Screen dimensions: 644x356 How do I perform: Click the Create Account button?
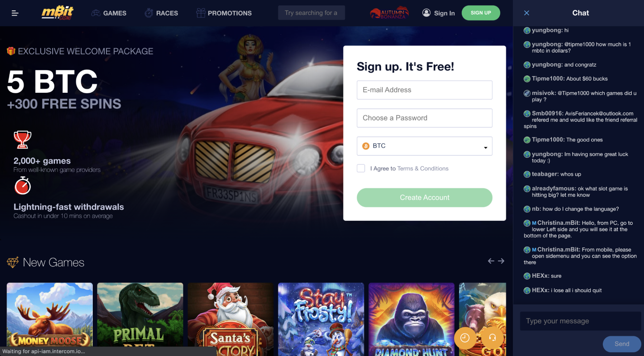pos(424,197)
